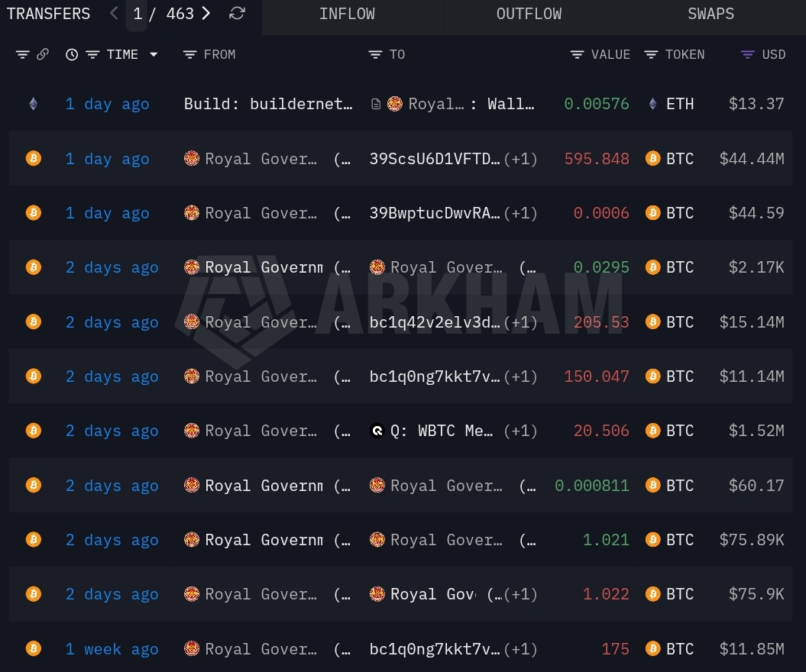The image size is (806, 672).
Task: Switch to the INFLOW tab
Action: (346, 15)
